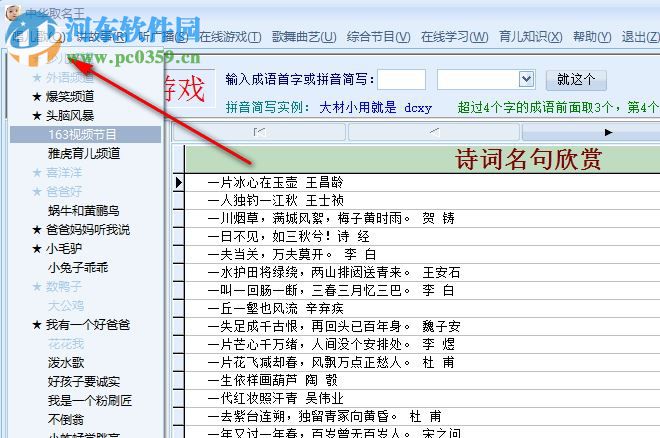The height and width of the screenshot is (438, 660).
Task: Select row 一生依样画葫芦 陶毂
Action: click(x=423, y=380)
